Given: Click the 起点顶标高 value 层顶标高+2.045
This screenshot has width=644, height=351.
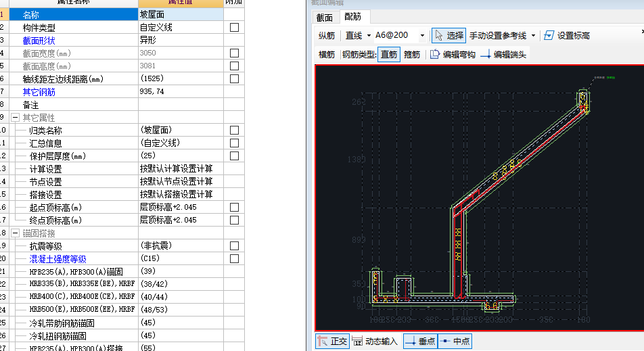Looking at the screenshot, I should click(181, 207).
